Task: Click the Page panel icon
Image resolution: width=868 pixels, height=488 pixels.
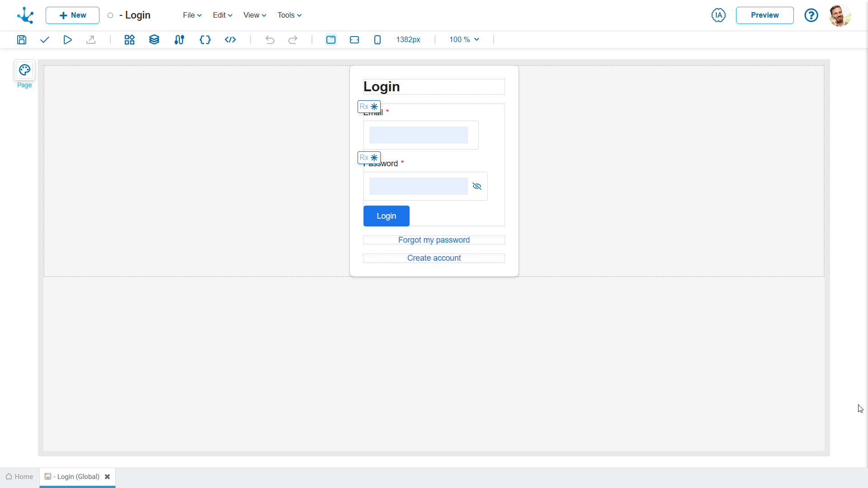Action: click(x=24, y=70)
